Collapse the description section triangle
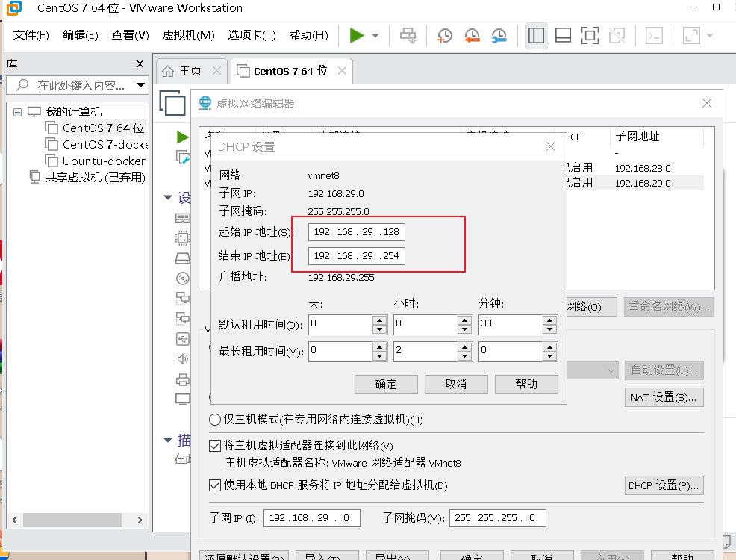The width and height of the screenshot is (736, 560). point(167,441)
